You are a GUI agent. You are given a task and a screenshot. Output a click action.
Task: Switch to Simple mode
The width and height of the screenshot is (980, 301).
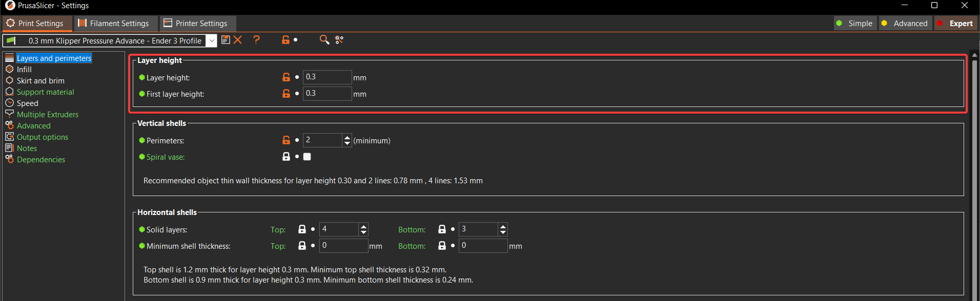pyautogui.click(x=855, y=24)
